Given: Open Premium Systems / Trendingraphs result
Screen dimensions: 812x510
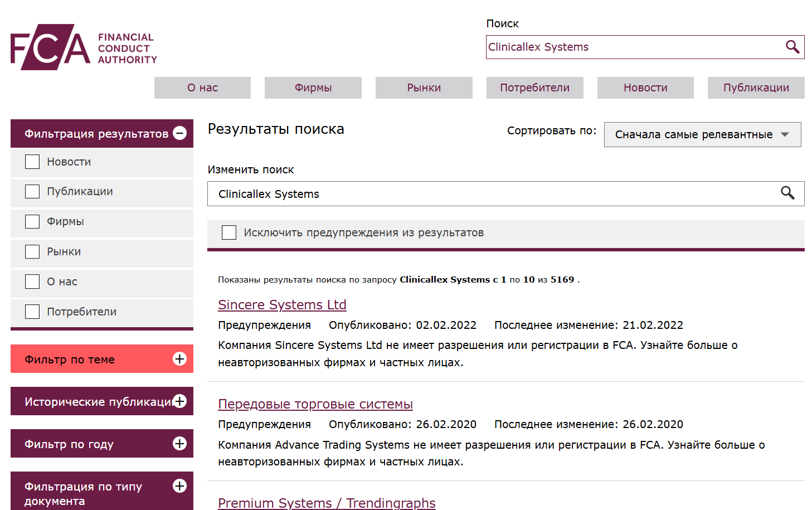Looking at the screenshot, I should pyautogui.click(x=327, y=503).
